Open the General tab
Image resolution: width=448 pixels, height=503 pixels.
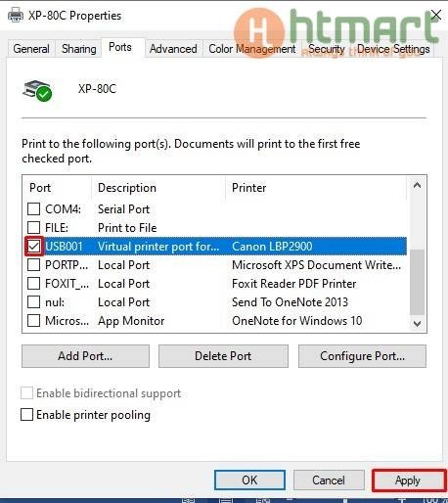pyautogui.click(x=31, y=49)
